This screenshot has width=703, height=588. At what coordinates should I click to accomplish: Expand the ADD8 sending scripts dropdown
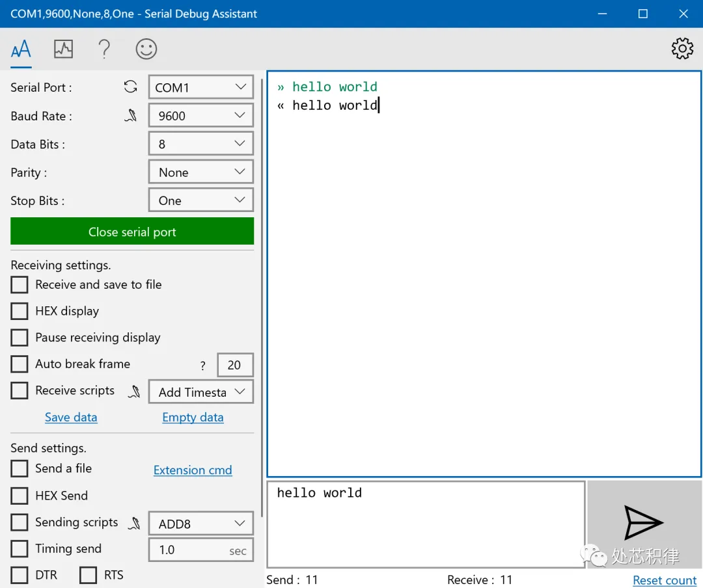tap(200, 524)
